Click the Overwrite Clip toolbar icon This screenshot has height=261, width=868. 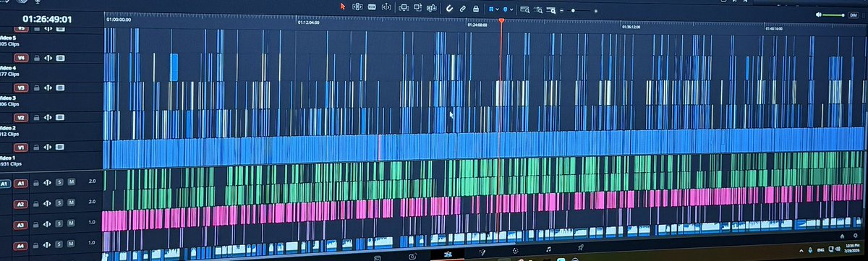pos(417,7)
